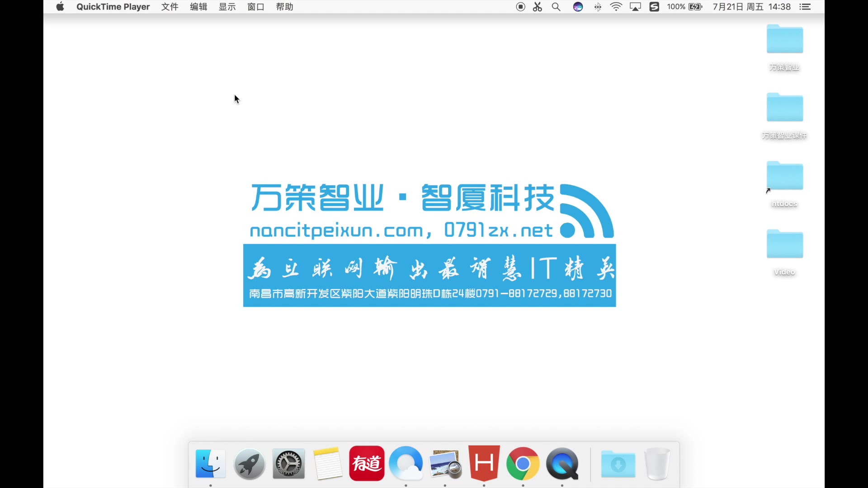The image size is (868, 488).
Task: Launch Rocket Typist app
Action: click(249, 464)
